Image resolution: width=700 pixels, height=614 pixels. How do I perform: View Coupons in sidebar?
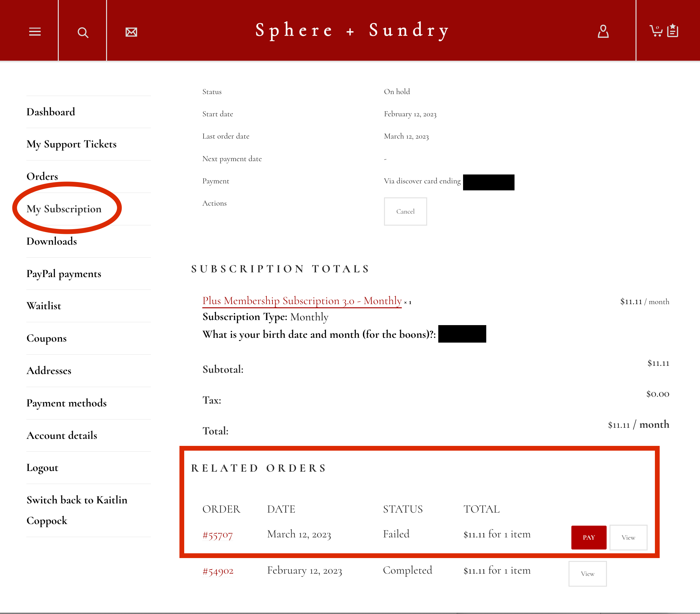47,338
